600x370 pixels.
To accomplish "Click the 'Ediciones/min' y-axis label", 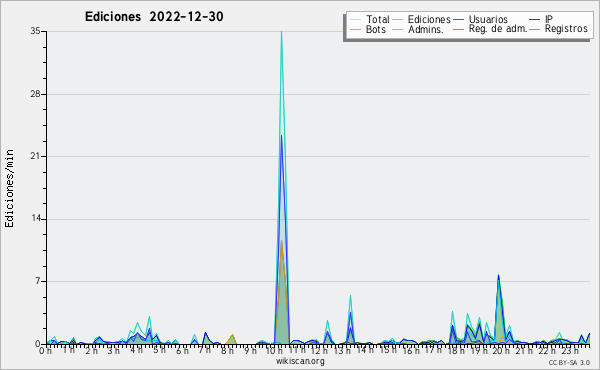I will click(9, 188).
